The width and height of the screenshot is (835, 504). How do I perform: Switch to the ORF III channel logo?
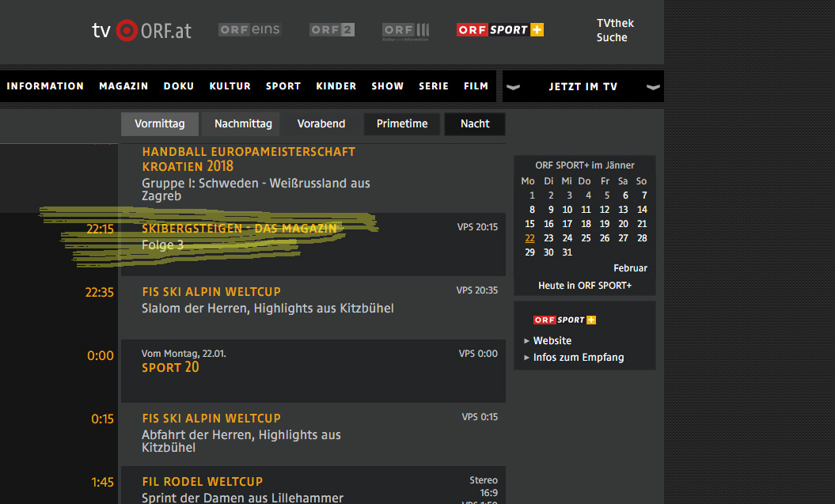click(x=406, y=31)
